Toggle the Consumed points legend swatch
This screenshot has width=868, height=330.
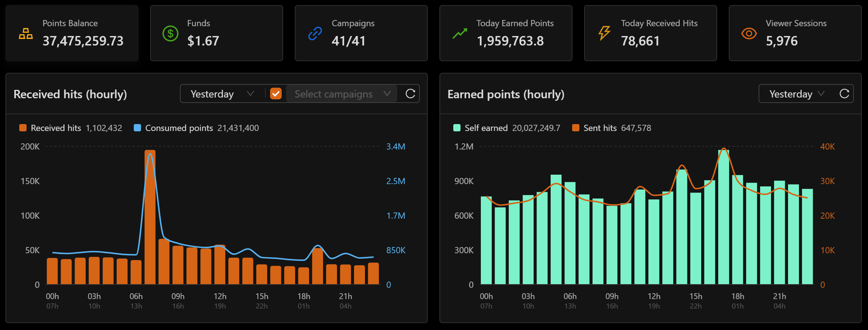click(x=137, y=128)
